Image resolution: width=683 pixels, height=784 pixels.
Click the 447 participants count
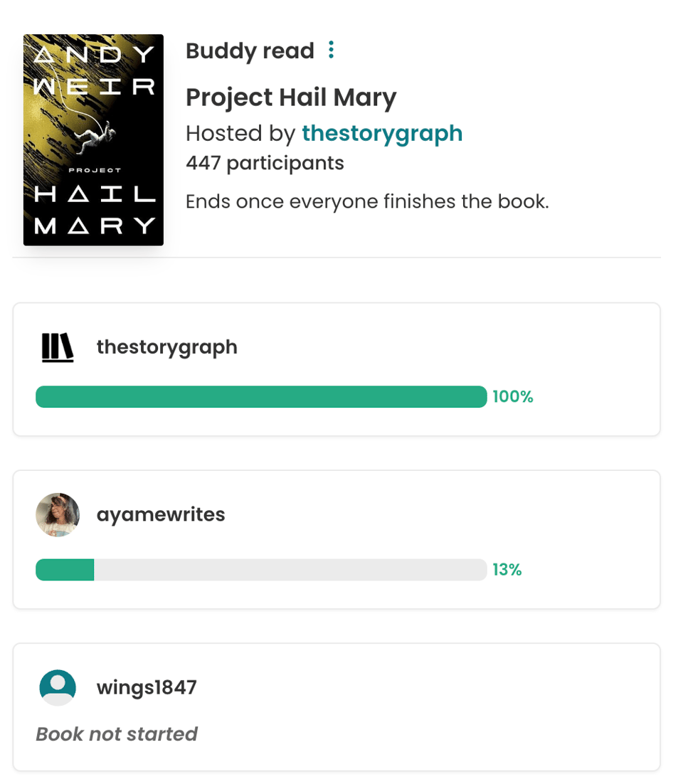(265, 162)
